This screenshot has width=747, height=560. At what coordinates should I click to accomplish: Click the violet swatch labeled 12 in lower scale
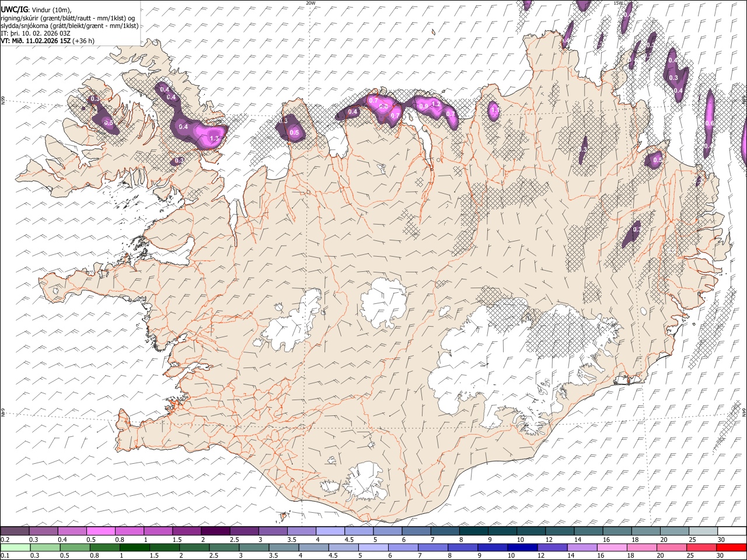click(553, 547)
